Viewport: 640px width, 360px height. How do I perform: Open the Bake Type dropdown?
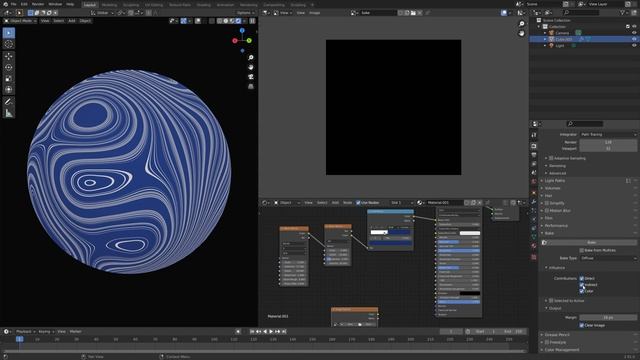tap(608, 258)
